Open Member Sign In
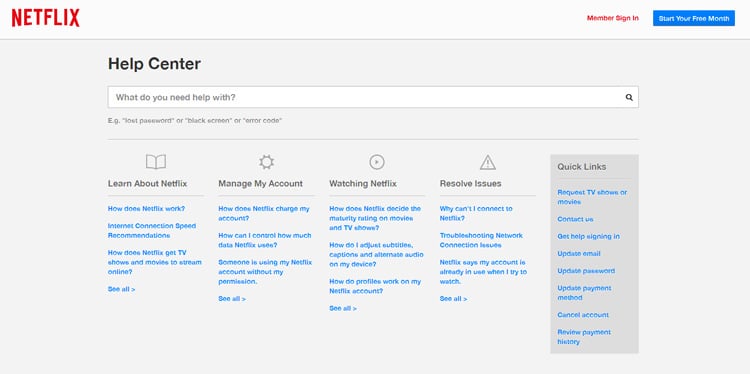The width and height of the screenshot is (750, 374). (x=613, y=18)
